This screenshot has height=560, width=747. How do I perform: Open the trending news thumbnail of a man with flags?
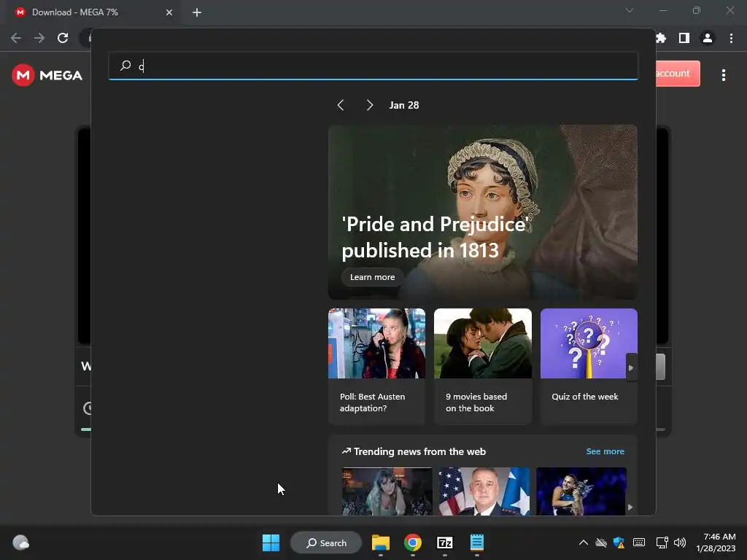coord(484,491)
